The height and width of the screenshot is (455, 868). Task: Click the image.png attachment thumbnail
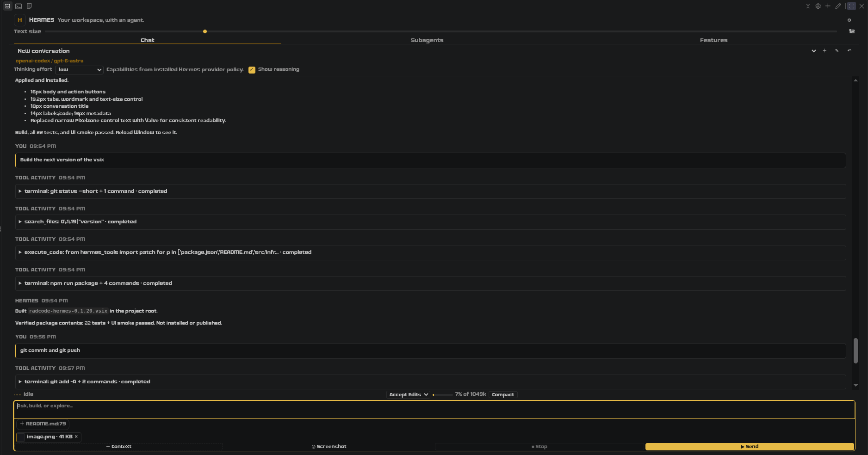point(21,437)
